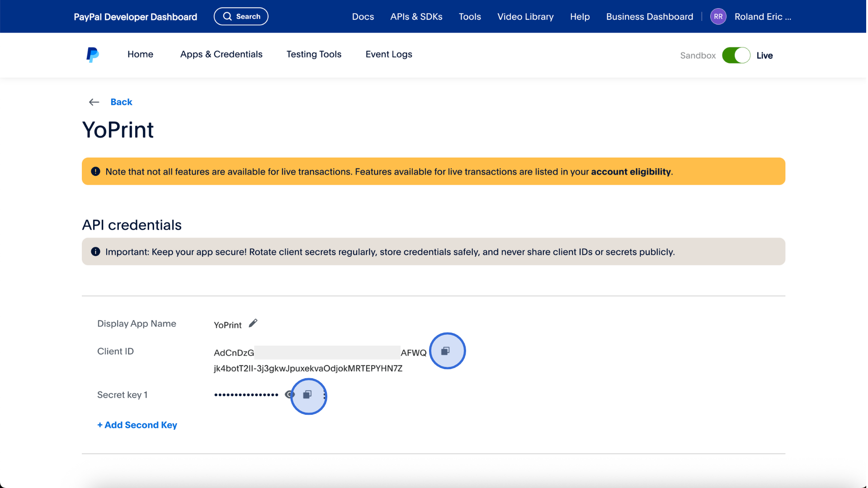Open the Tools menu
Image resolution: width=868 pixels, height=488 pixels.
(x=470, y=17)
